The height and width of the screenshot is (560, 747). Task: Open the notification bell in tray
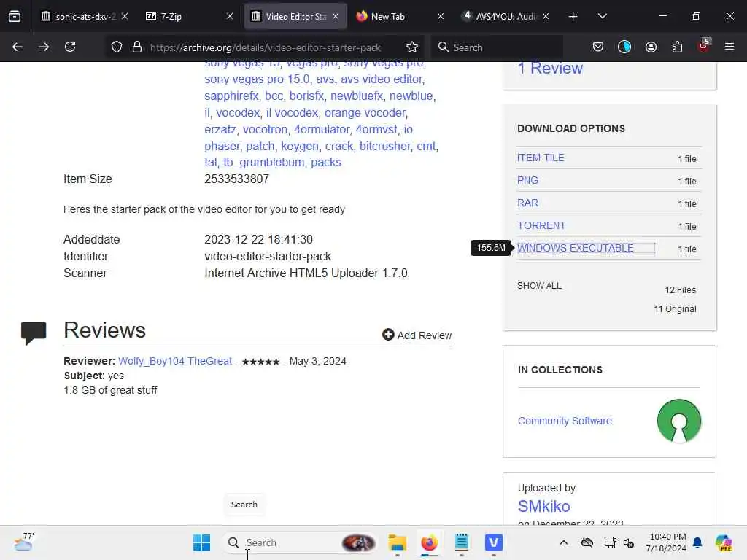coord(697,542)
